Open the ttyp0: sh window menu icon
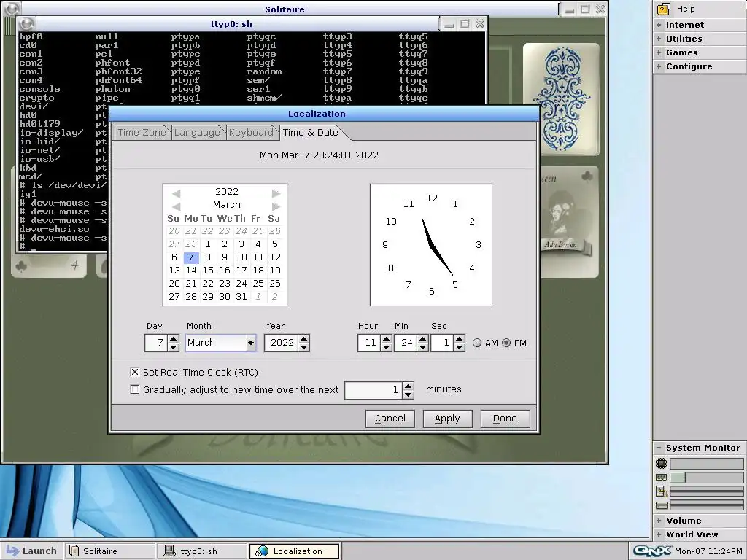747x560 pixels. (x=27, y=23)
